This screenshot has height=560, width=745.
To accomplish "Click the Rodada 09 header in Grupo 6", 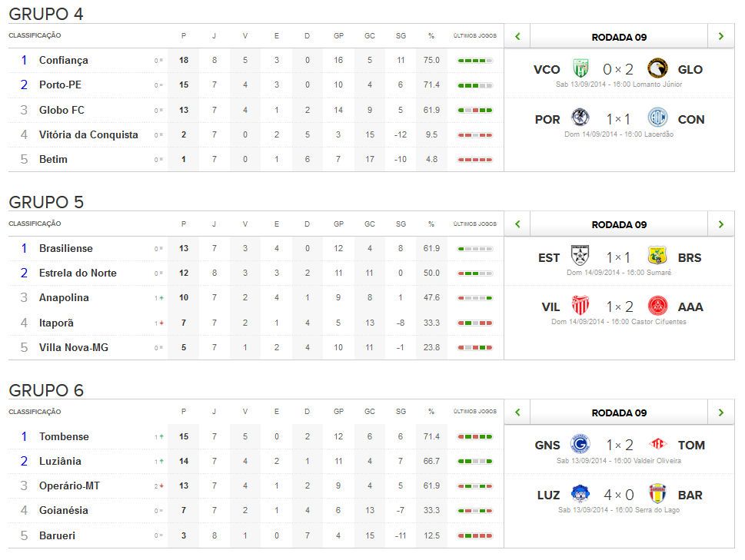I will 619,413.
